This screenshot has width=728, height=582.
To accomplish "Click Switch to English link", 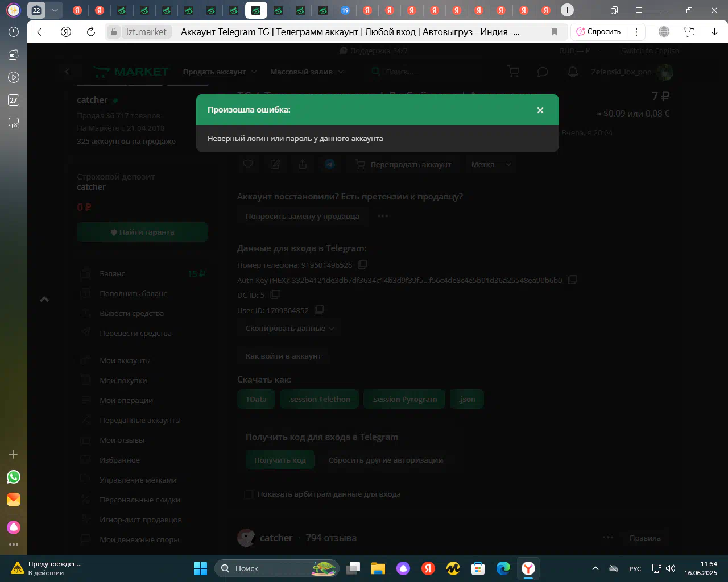I will pos(650,51).
